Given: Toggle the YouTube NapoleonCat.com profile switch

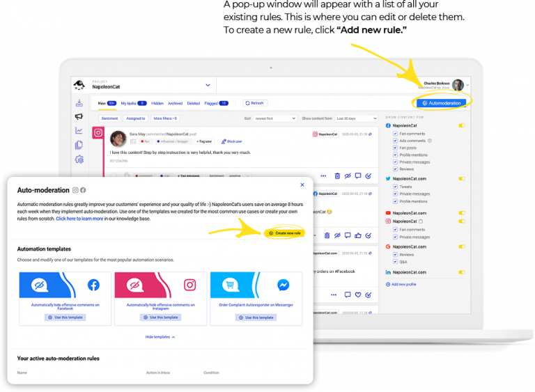Looking at the screenshot, I should pos(462,213).
